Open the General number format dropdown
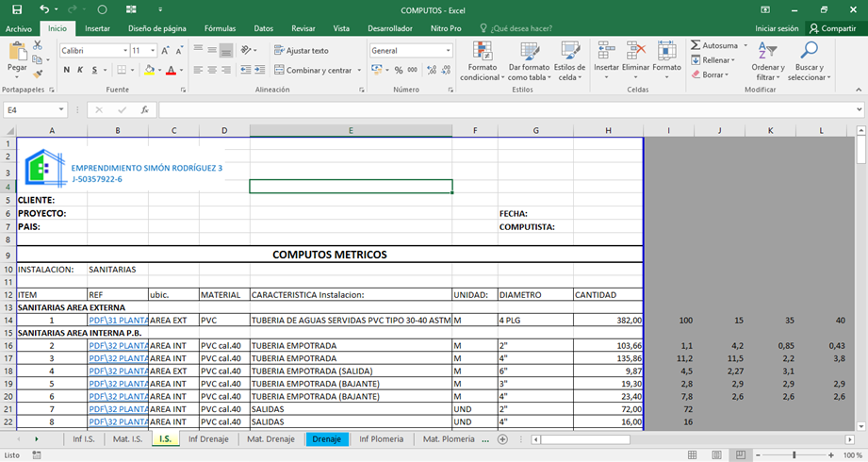868x462 pixels. point(449,50)
